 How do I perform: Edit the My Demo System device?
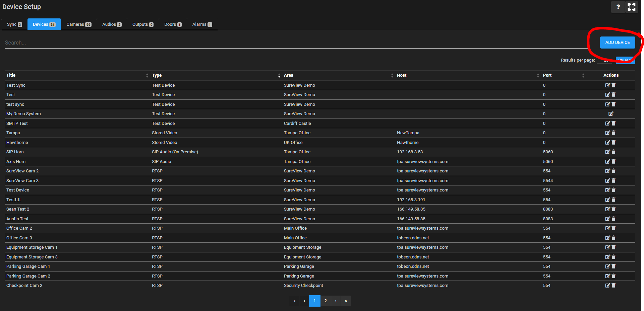(611, 114)
